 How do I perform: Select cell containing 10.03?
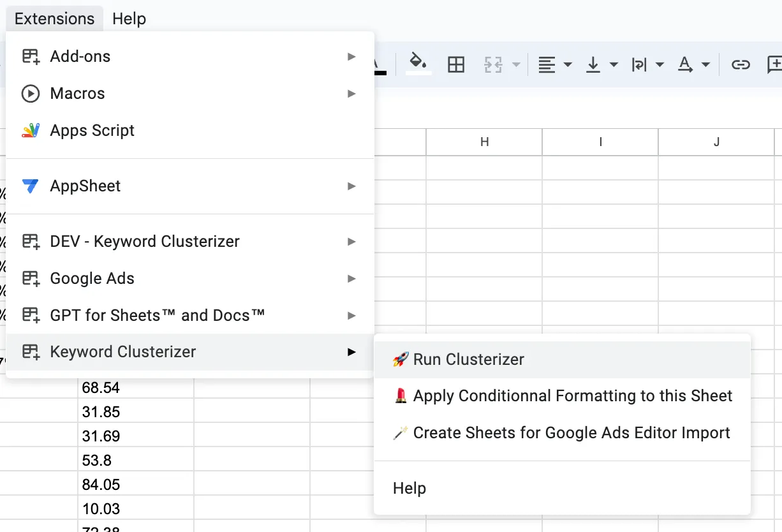point(136,509)
